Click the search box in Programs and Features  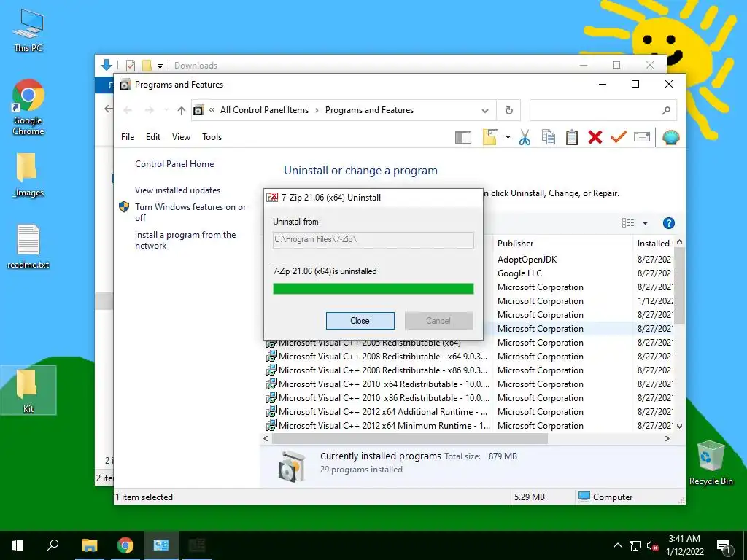(x=603, y=111)
